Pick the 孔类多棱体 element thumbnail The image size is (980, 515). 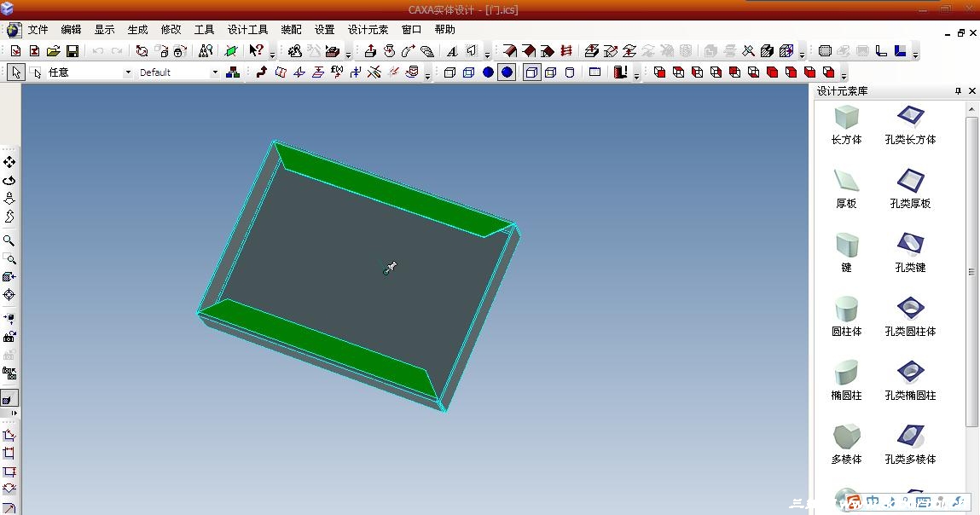[x=911, y=437]
